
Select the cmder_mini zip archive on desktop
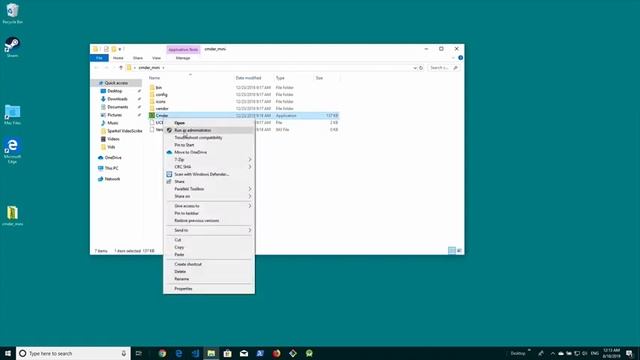12,216
